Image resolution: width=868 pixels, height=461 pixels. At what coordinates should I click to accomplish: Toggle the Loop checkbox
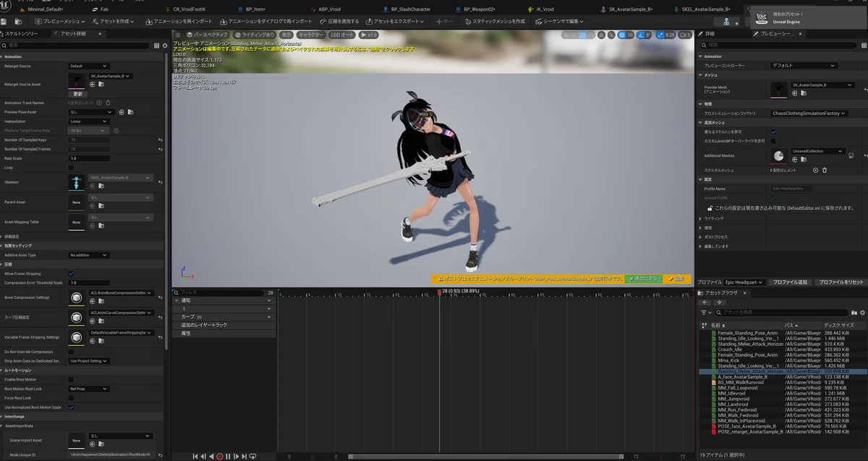point(71,167)
